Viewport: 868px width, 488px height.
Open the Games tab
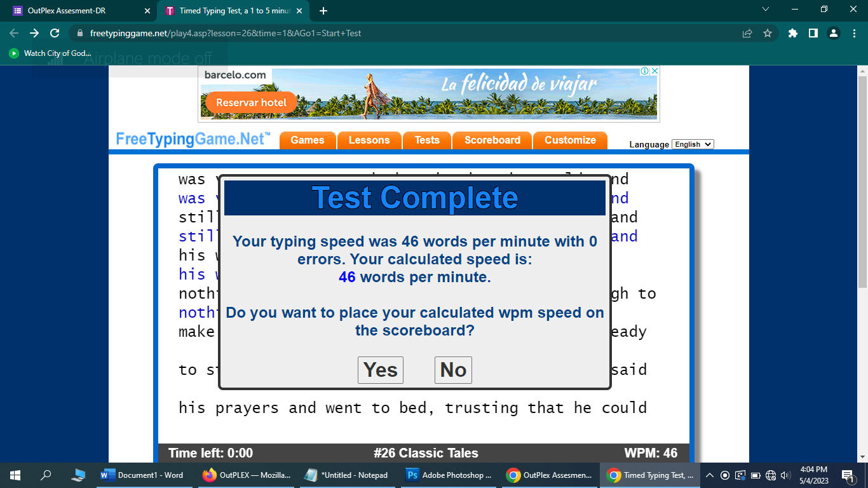click(308, 140)
